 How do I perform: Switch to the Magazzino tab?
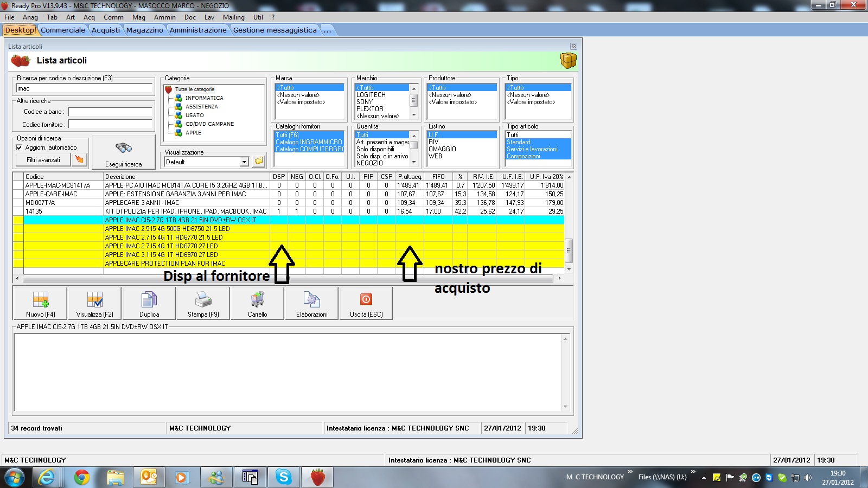(x=145, y=30)
